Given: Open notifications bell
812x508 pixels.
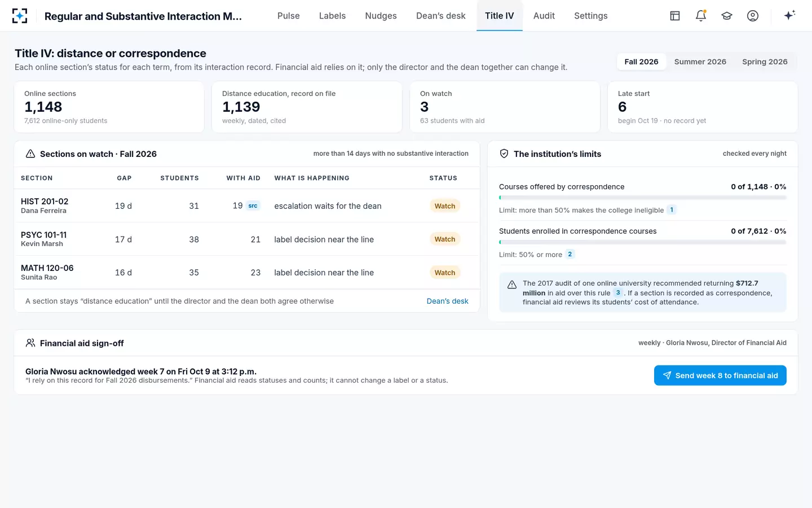Looking at the screenshot, I should coord(701,16).
